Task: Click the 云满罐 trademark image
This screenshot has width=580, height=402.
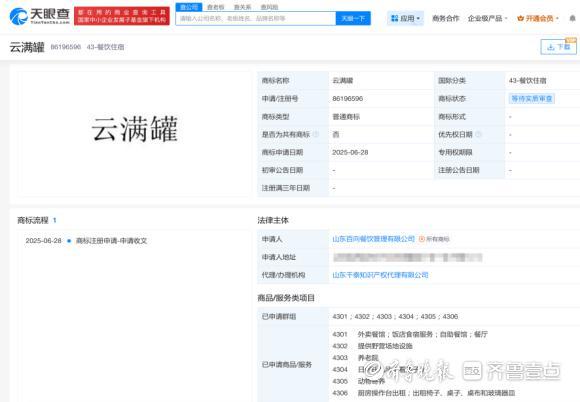Action: (x=135, y=129)
